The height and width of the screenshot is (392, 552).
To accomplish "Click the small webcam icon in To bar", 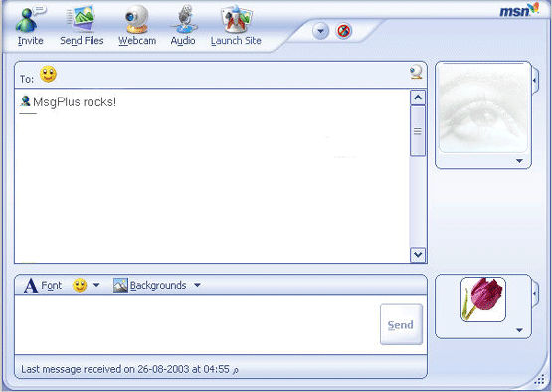I will click(x=416, y=72).
